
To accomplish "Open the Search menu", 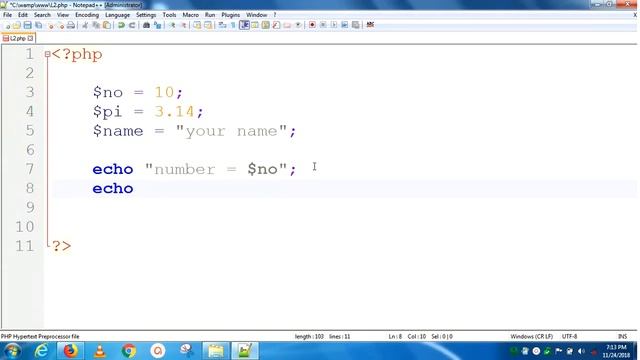I will pos(42,15).
